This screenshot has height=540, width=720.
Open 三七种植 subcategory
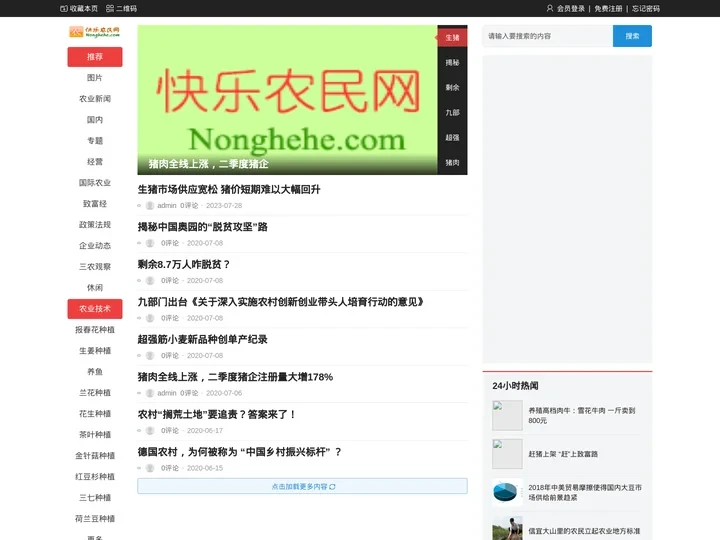(x=95, y=498)
